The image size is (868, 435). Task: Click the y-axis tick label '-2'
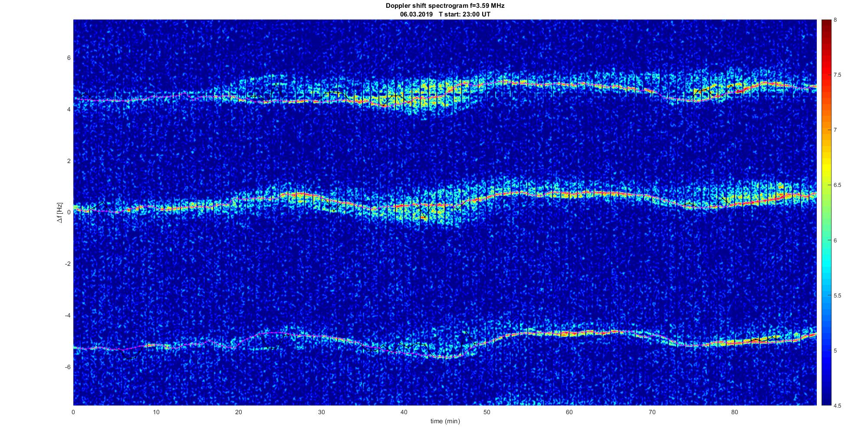[x=68, y=264]
